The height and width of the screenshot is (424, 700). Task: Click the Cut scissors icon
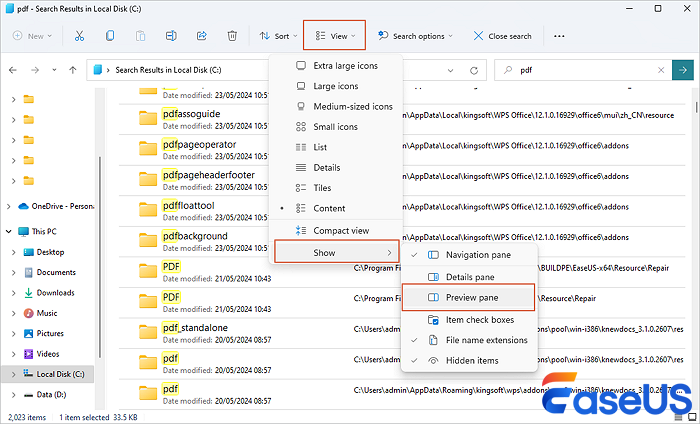[79, 36]
